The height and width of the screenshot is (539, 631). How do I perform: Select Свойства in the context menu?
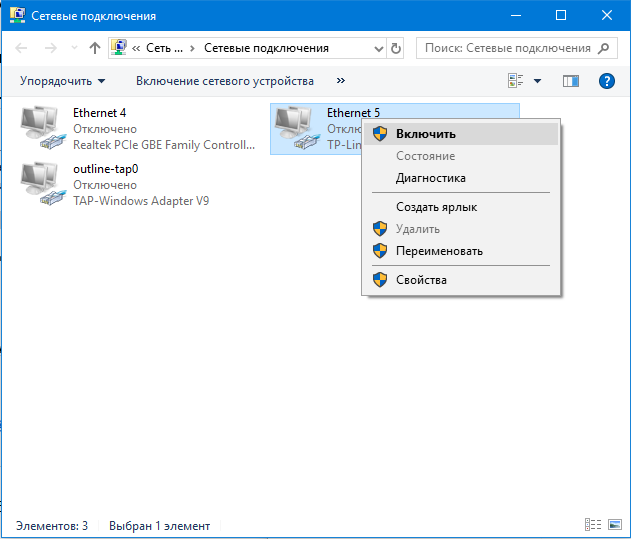tap(421, 280)
